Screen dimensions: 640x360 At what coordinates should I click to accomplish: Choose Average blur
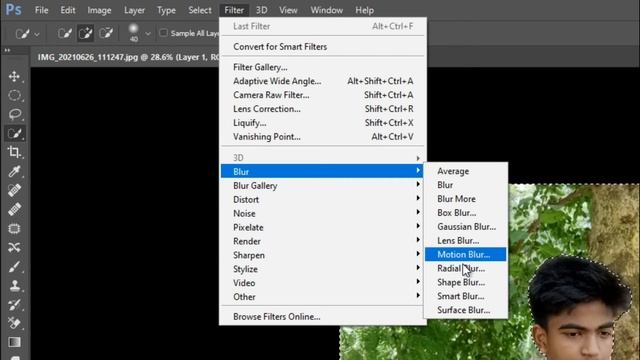[466, 171]
